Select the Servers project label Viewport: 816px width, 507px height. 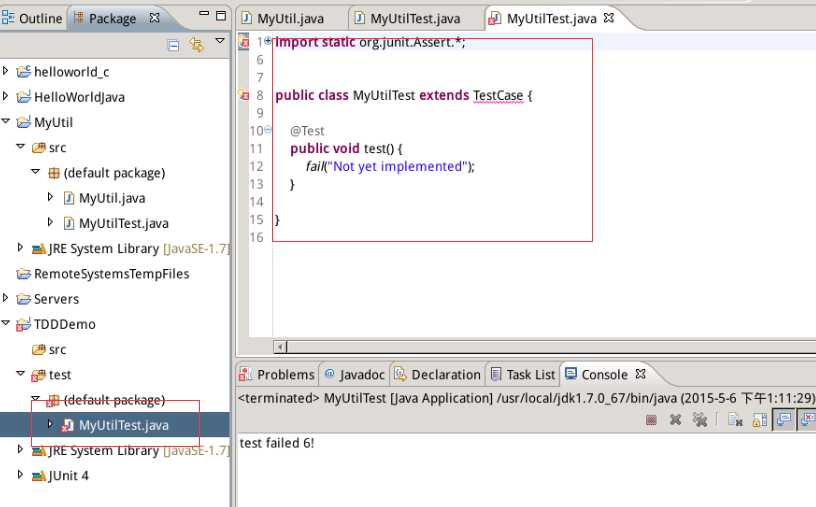pyautogui.click(x=56, y=299)
